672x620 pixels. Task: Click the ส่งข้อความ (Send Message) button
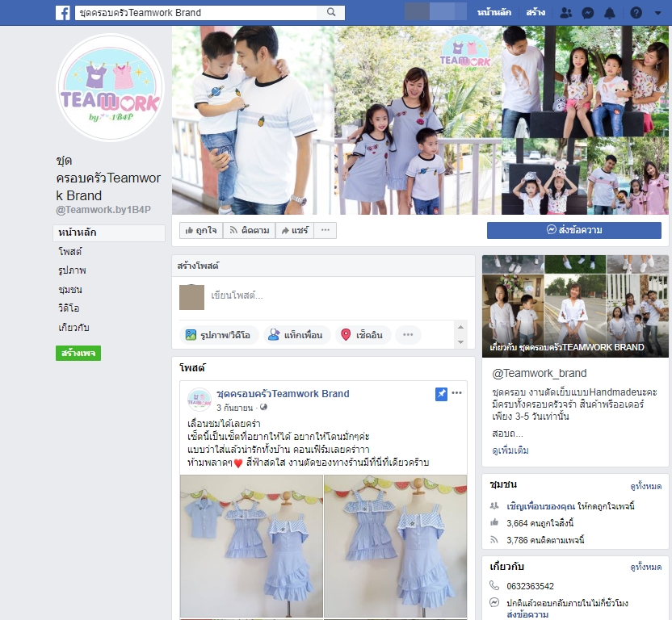[x=573, y=230]
